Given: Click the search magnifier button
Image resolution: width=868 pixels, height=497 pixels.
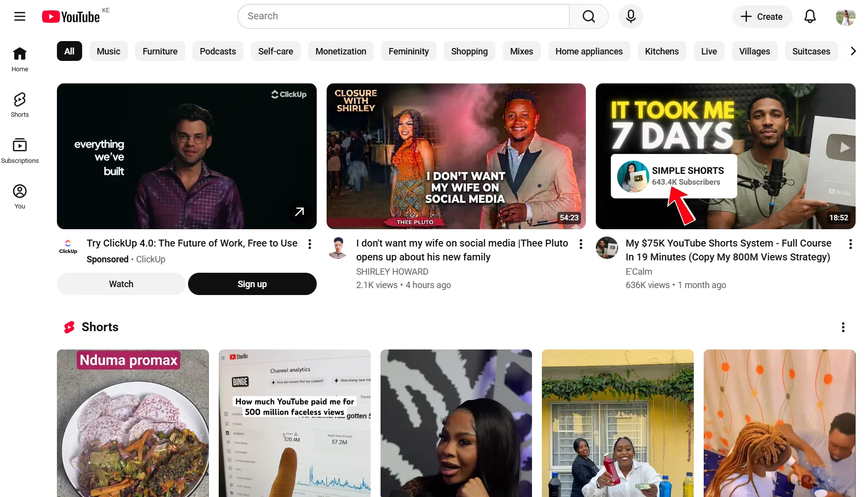Looking at the screenshot, I should click(588, 16).
